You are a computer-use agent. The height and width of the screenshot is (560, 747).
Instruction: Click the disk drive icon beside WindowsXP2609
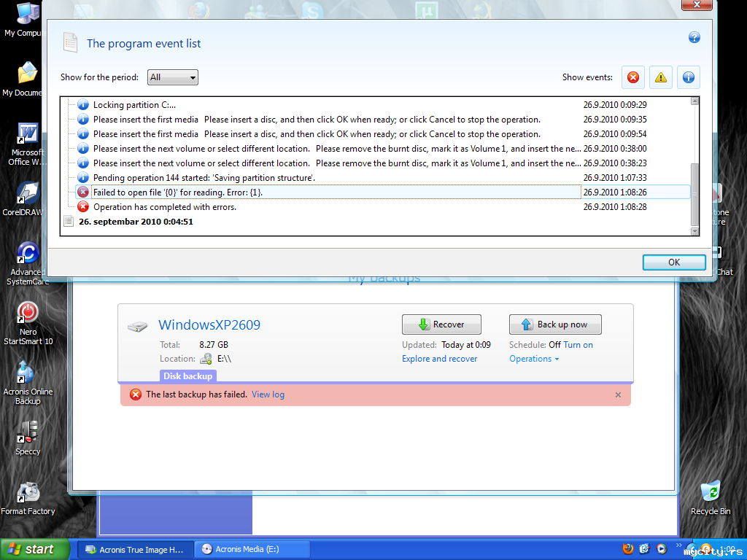tap(138, 327)
